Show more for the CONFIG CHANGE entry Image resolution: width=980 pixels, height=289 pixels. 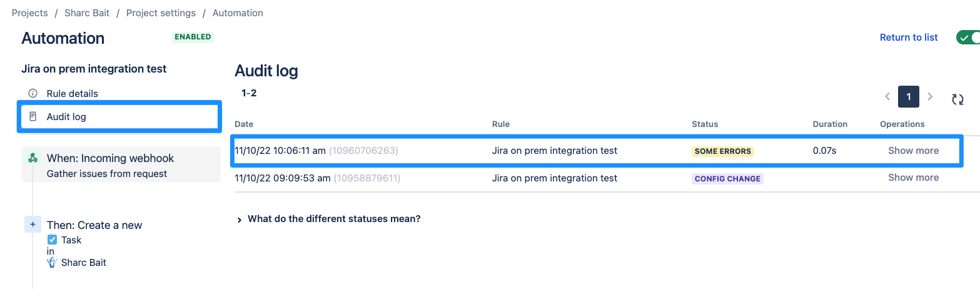click(913, 178)
